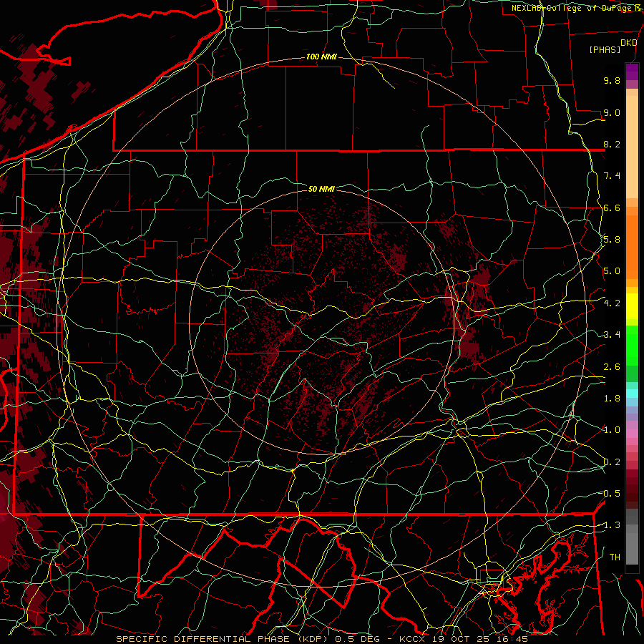Click the 100 NMI range ring label
The image size is (644, 644).
click(x=321, y=57)
